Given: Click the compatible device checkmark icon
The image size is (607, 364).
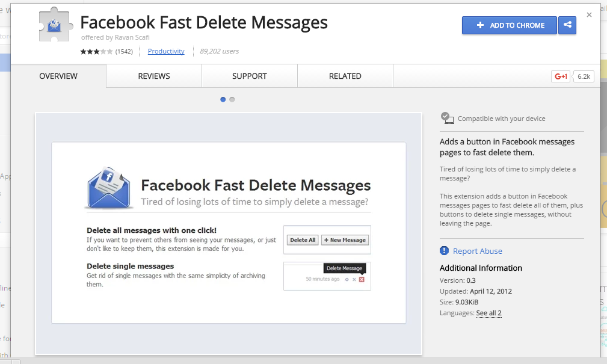Looking at the screenshot, I should [447, 118].
